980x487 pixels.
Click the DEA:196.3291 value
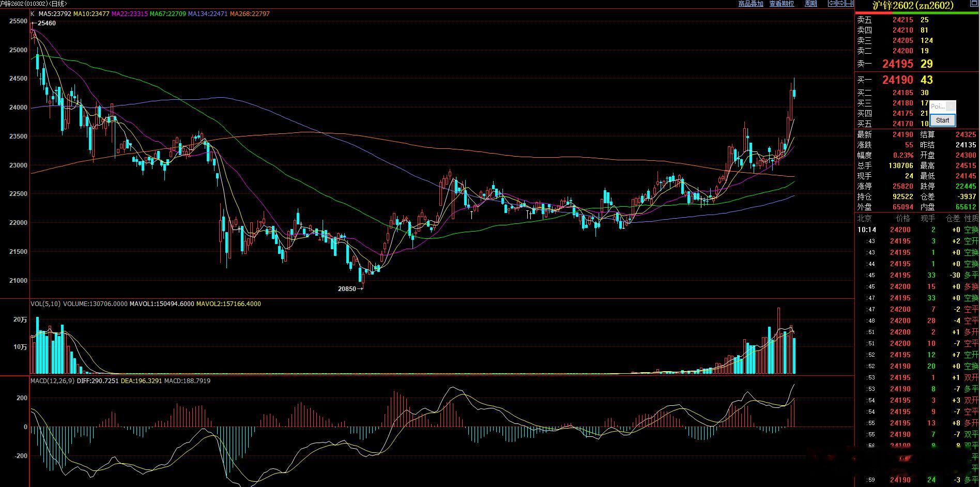[141, 381]
